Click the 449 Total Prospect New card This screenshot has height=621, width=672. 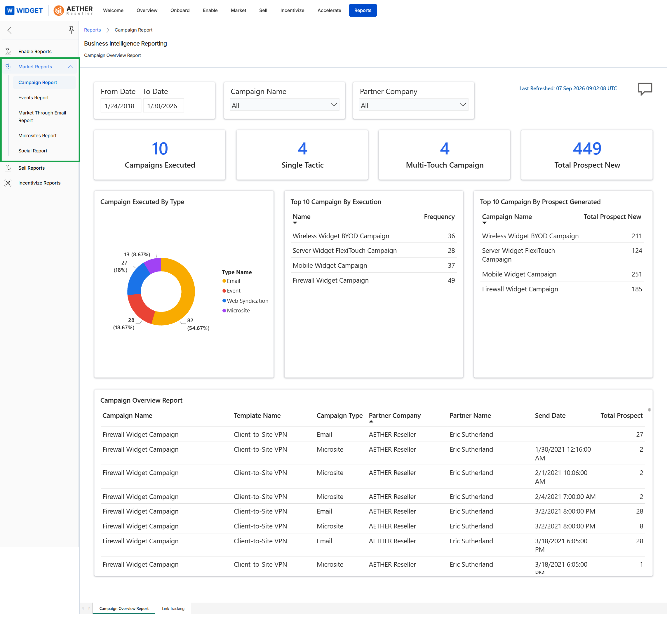tap(587, 155)
